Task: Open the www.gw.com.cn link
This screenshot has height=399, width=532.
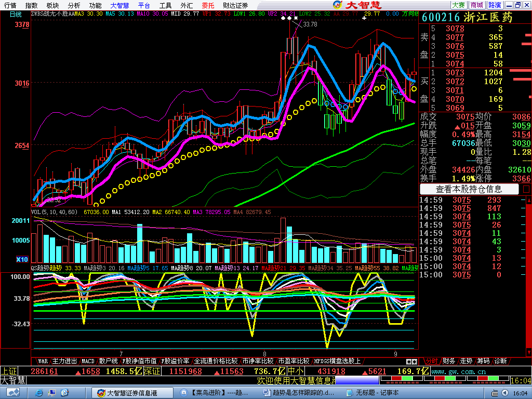Action: coord(458,372)
